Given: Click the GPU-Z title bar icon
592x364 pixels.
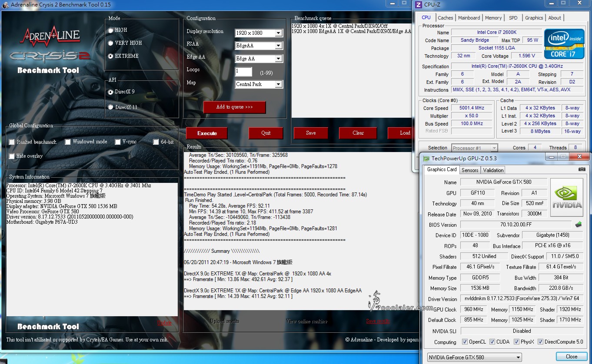Looking at the screenshot, I should point(426,159).
